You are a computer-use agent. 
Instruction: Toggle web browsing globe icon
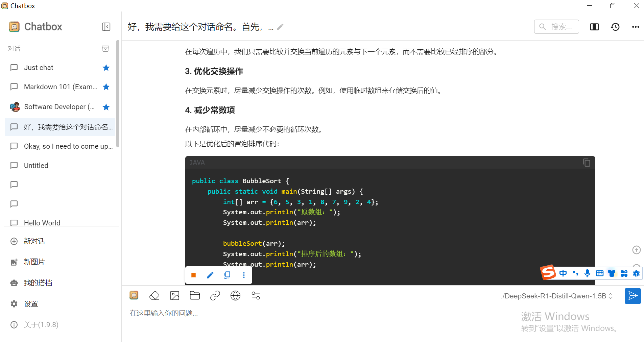235,296
